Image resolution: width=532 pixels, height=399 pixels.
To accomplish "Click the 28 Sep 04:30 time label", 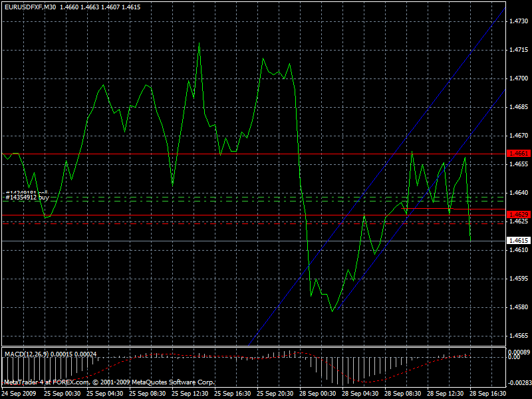I will [x=360, y=394].
